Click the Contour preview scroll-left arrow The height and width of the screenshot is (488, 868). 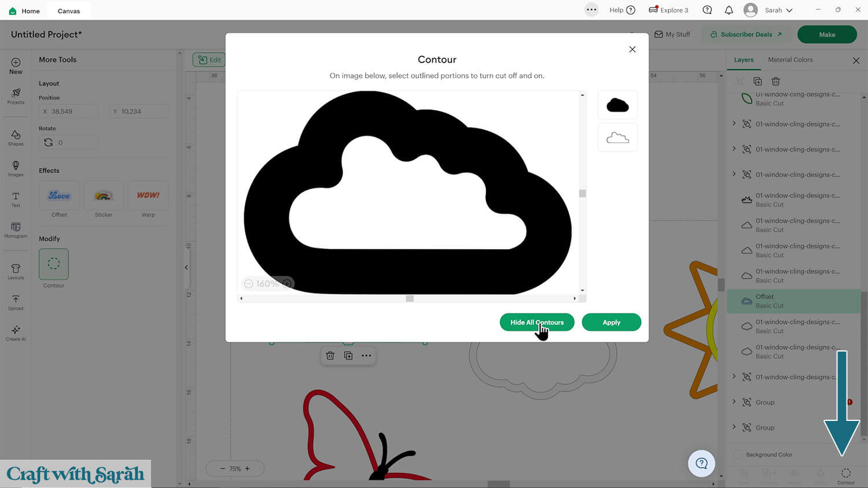pyautogui.click(x=241, y=298)
